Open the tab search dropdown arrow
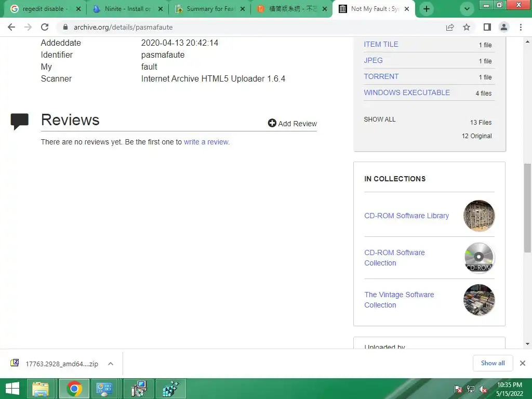Image resolution: width=532 pixels, height=399 pixels. click(x=467, y=9)
